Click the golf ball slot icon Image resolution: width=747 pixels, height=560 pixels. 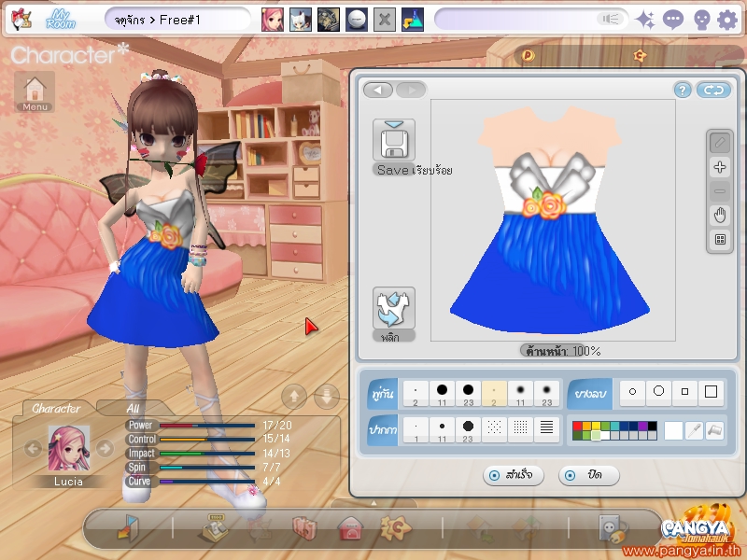357,20
